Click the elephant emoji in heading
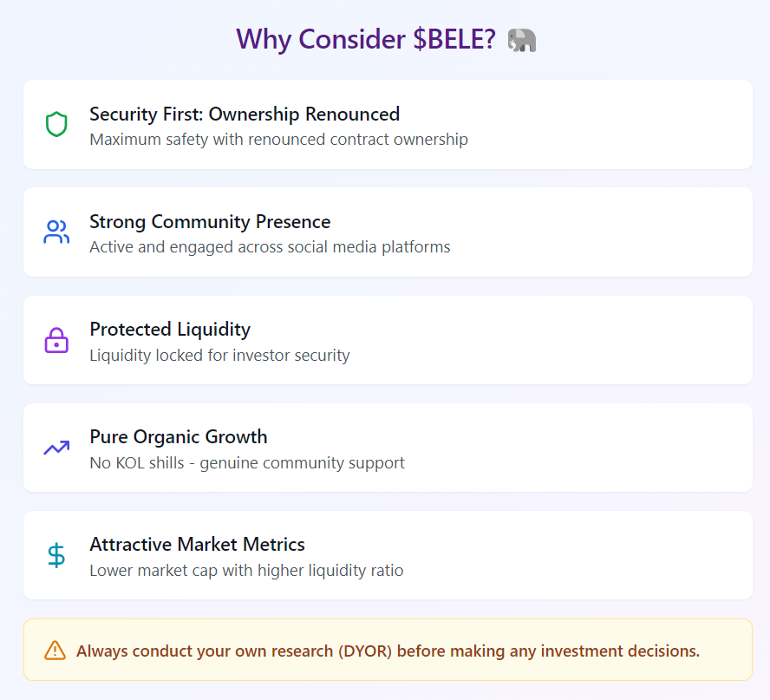Screen dimensions: 770x700 click(521, 40)
